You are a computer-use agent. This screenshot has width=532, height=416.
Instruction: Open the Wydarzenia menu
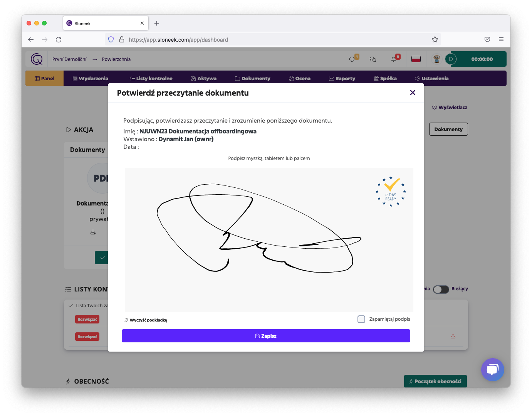pyautogui.click(x=91, y=78)
